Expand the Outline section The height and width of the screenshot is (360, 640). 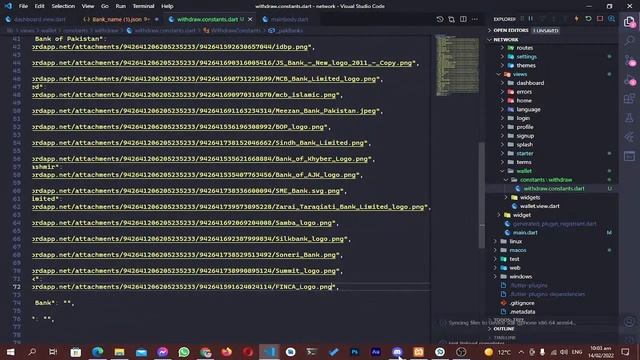coord(504,329)
